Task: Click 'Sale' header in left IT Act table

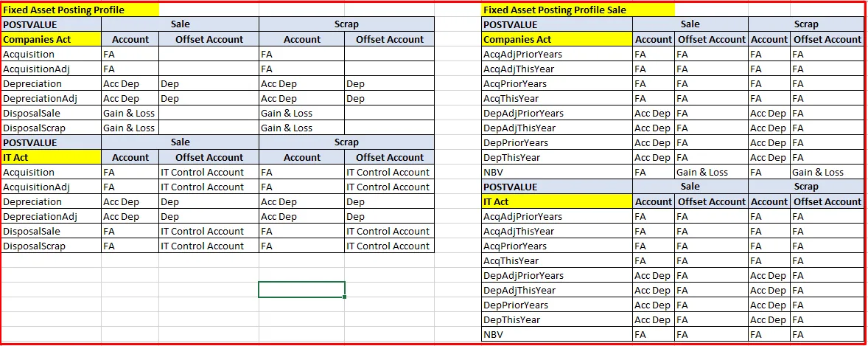Action: pos(181,142)
